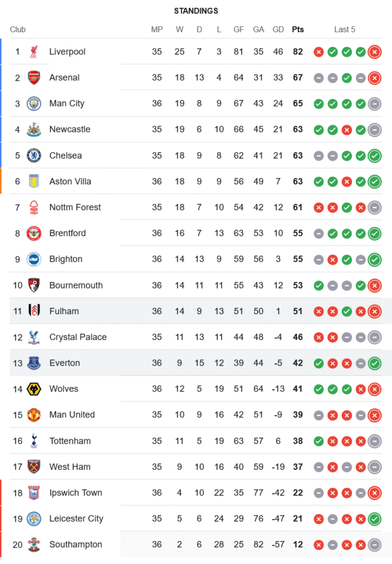This screenshot has width=392, height=564.
Task: Click the GD column header
Action: (278, 29)
